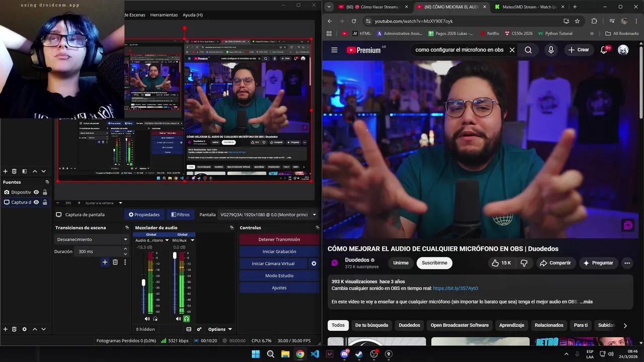This screenshot has width=644, height=362.
Task: Open the bit.ly link in description
Action: (455, 289)
